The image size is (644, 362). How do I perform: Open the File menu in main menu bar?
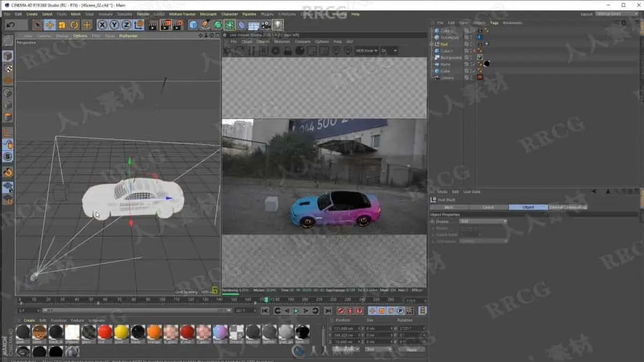(x=8, y=14)
